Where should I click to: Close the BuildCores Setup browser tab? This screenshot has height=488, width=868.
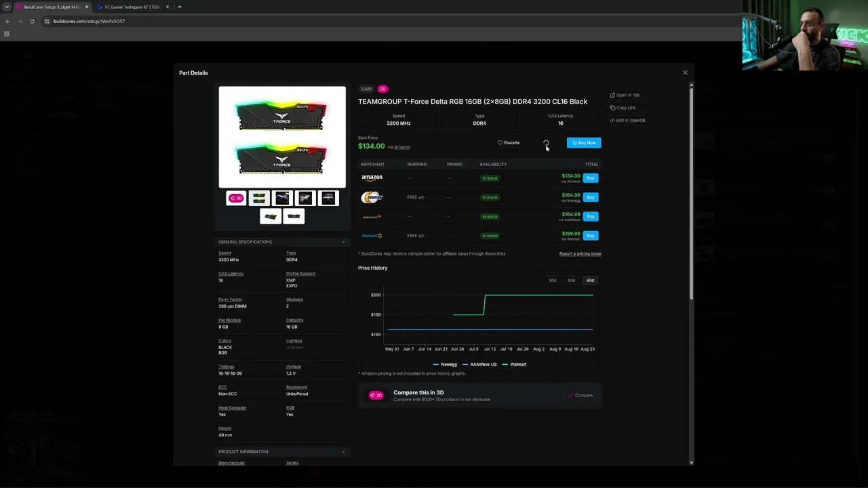87,7
